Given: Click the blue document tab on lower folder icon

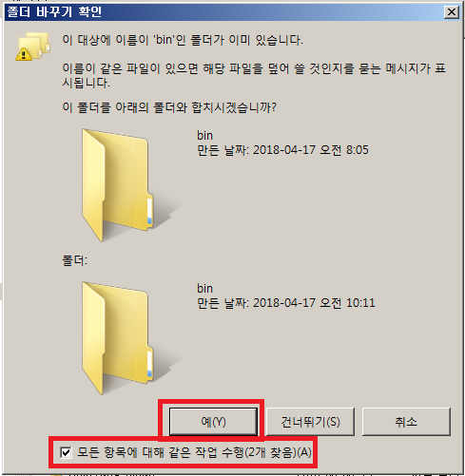Looking at the screenshot, I should tap(149, 373).
